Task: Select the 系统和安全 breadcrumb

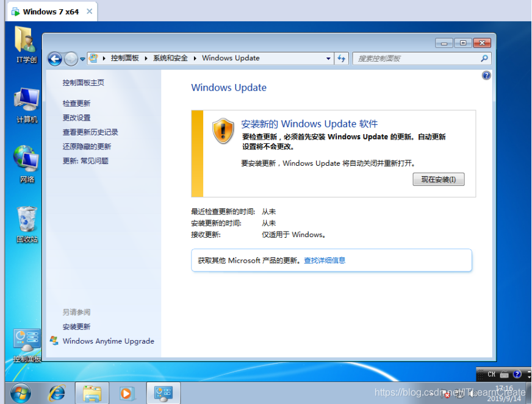Action: [x=170, y=58]
